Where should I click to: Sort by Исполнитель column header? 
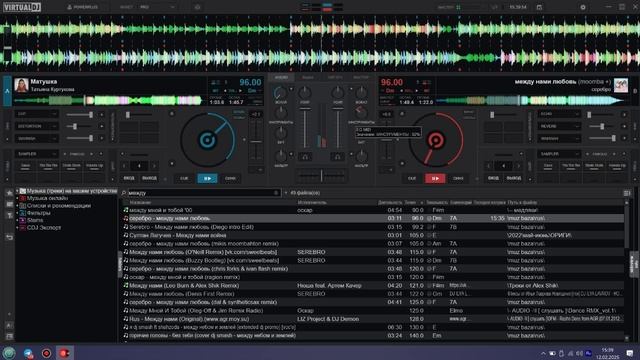tap(312, 202)
